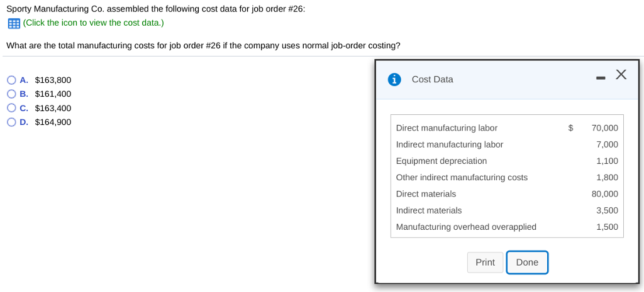644x292 pixels.
Task: Select the Direct manufacturing labor row label
Action: (447, 128)
